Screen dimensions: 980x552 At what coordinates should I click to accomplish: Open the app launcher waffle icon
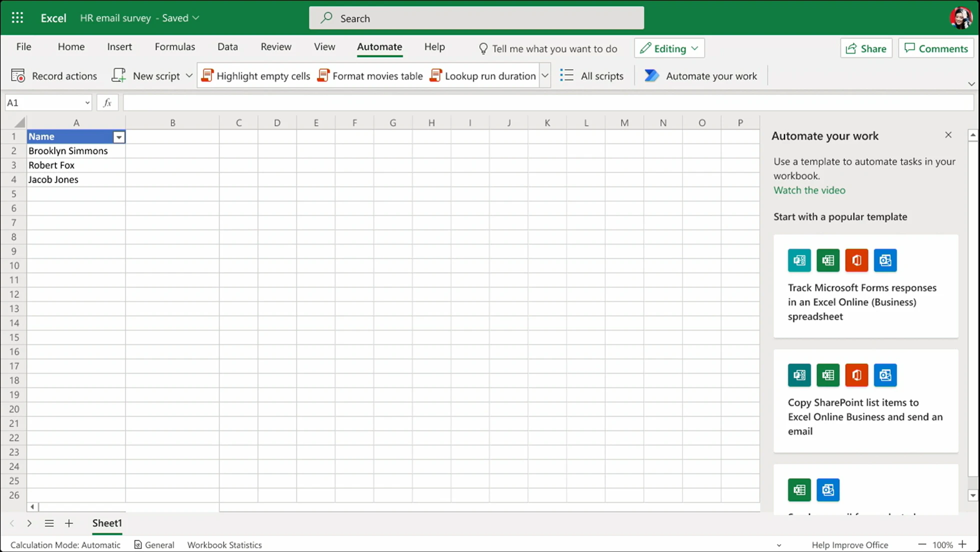(17, 18)
